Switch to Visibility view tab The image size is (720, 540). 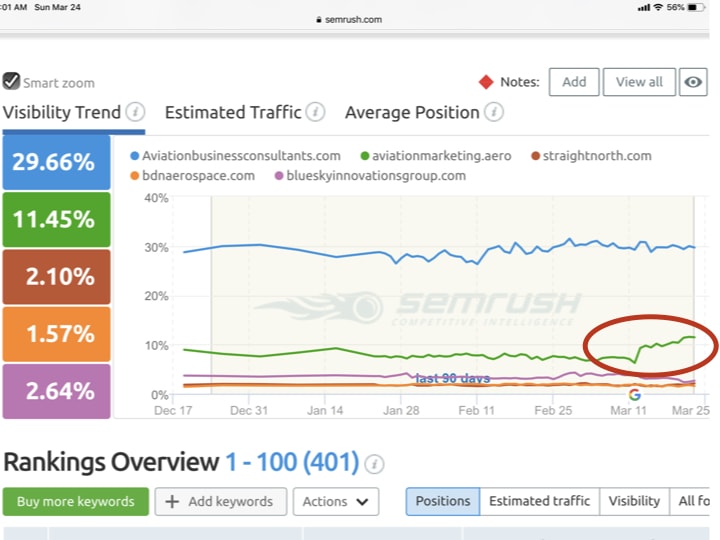[634, 501]
